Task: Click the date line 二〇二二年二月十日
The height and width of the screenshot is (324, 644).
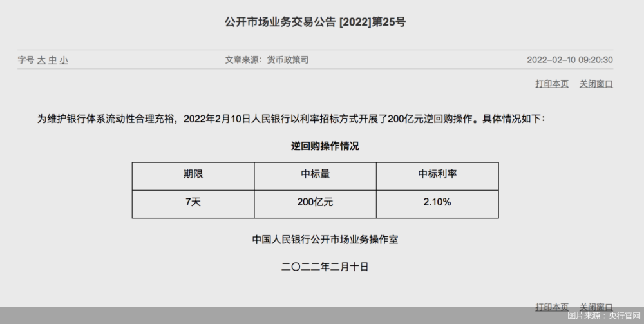Action: (325, 267)
